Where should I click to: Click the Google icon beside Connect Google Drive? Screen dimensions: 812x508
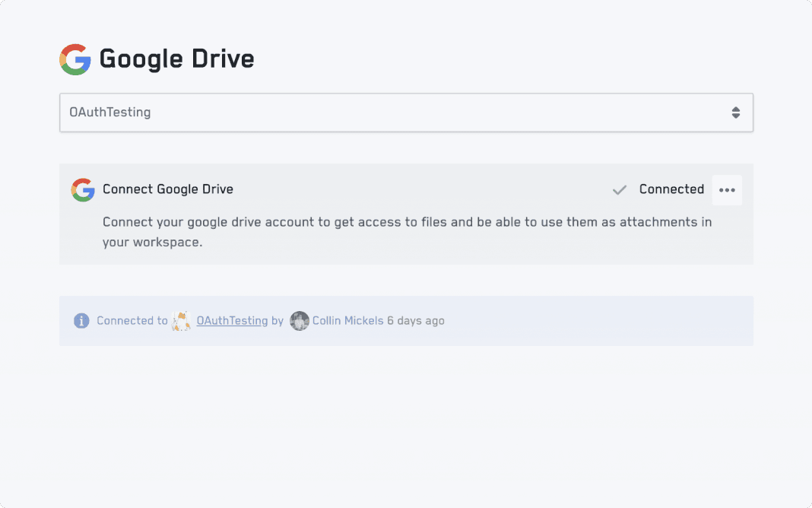[83, 189]
